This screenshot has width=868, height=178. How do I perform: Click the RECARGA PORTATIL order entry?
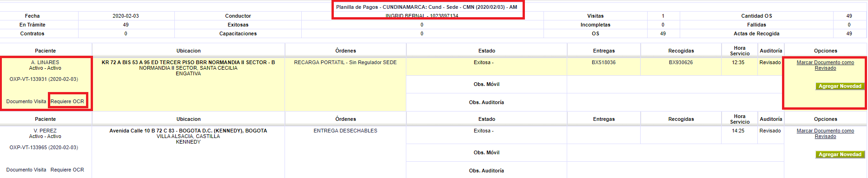[345, 62]
